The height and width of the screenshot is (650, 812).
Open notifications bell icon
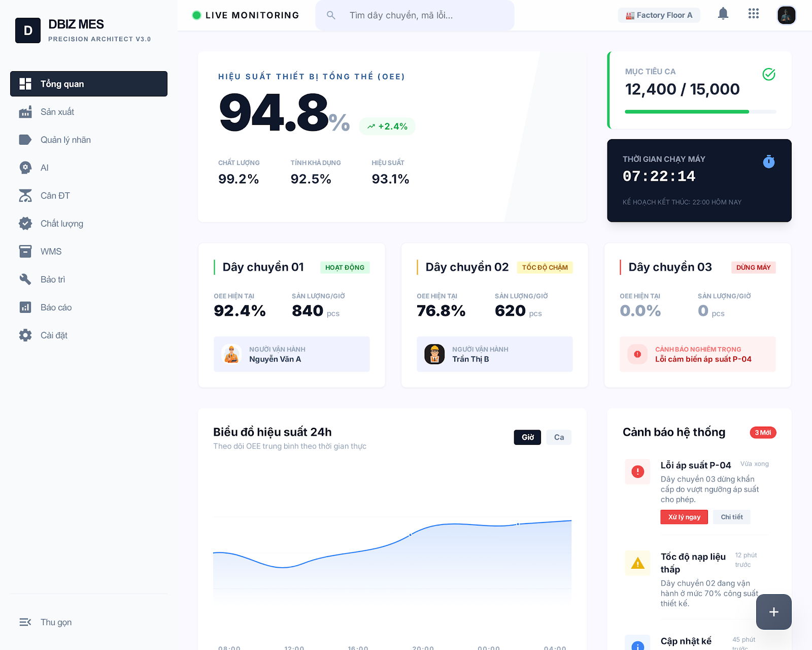[x=723, y=14]
